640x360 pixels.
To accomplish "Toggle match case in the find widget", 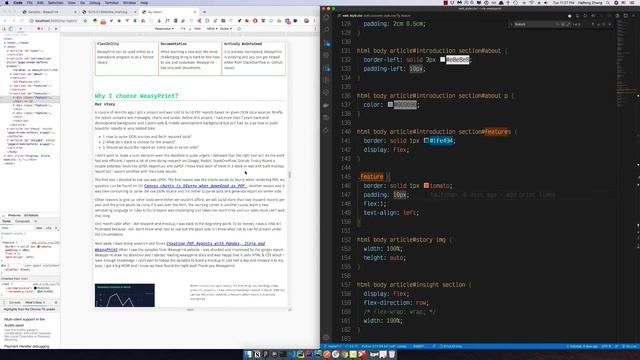I will (x=558, y=24).
